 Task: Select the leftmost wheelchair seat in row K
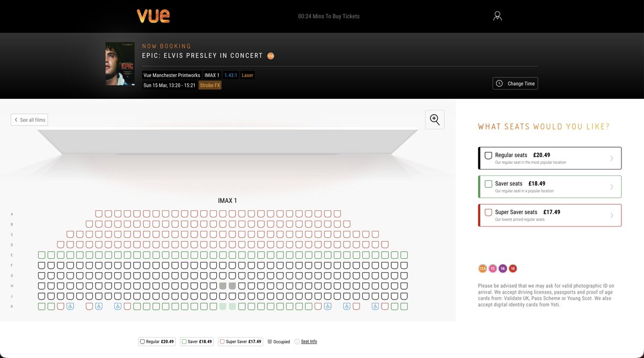(70, 306)
